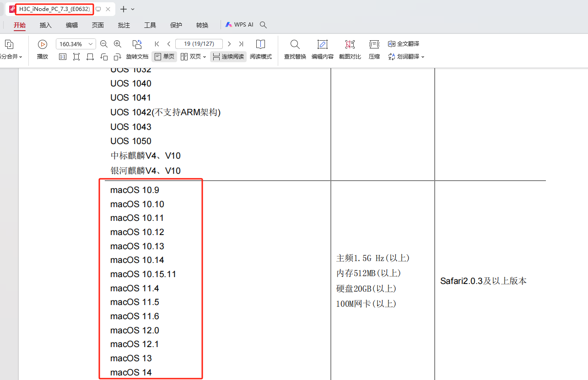Screen dimensions: 588x380
Task: Open the 工具 tools tab
Action: [150, 25]
